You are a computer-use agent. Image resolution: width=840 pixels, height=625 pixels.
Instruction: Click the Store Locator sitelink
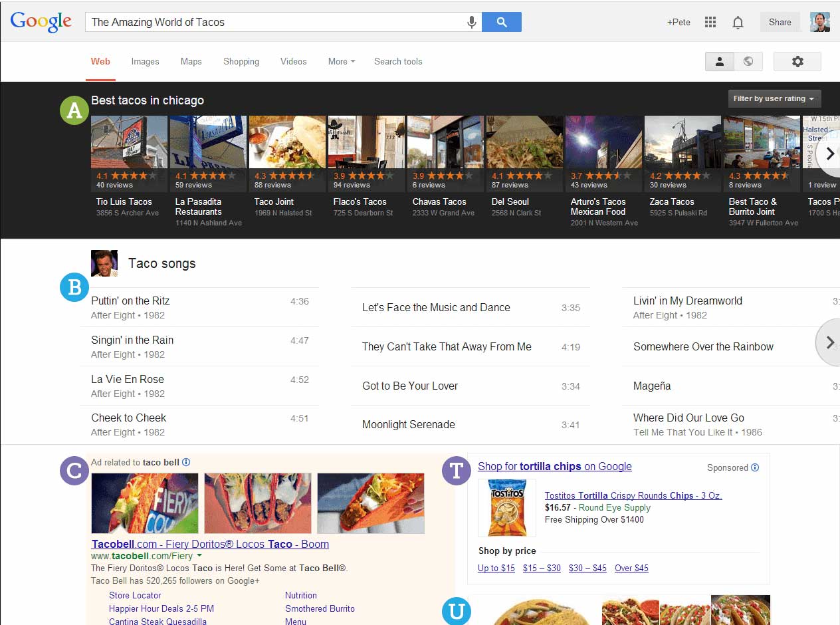pos(135,595)
